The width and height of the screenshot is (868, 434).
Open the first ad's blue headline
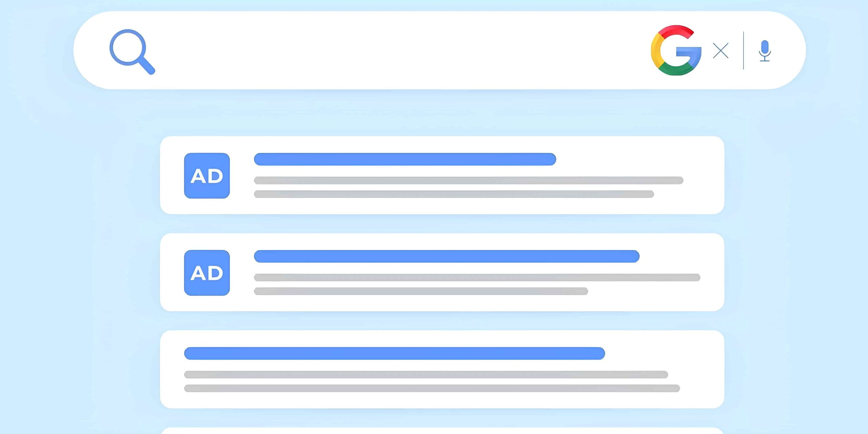[405, 159]
